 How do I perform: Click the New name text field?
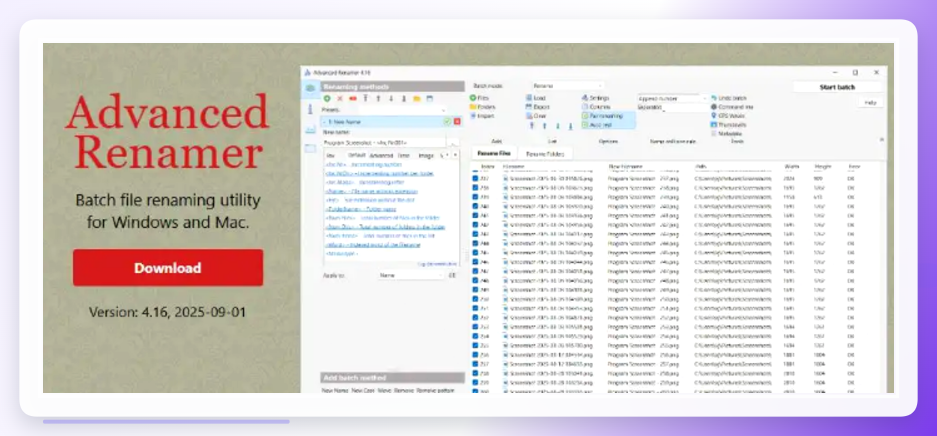coord(384,143)
